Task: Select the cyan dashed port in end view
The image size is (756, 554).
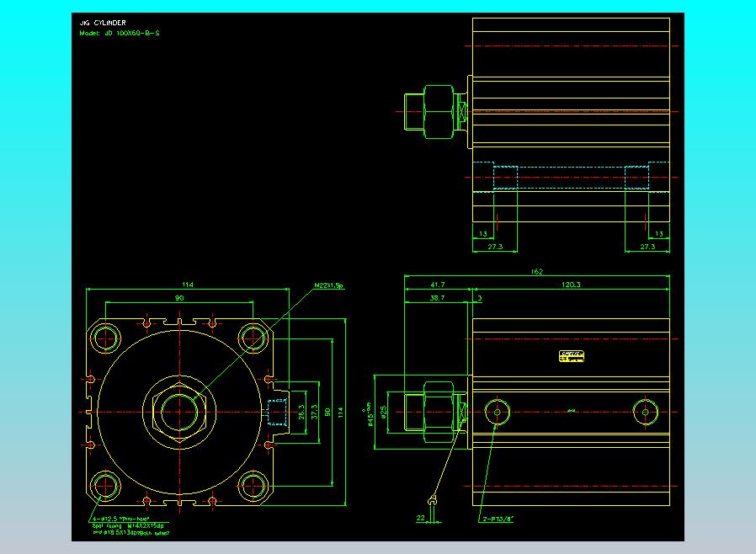Action: pyautogui.click(x=277, y=413)
